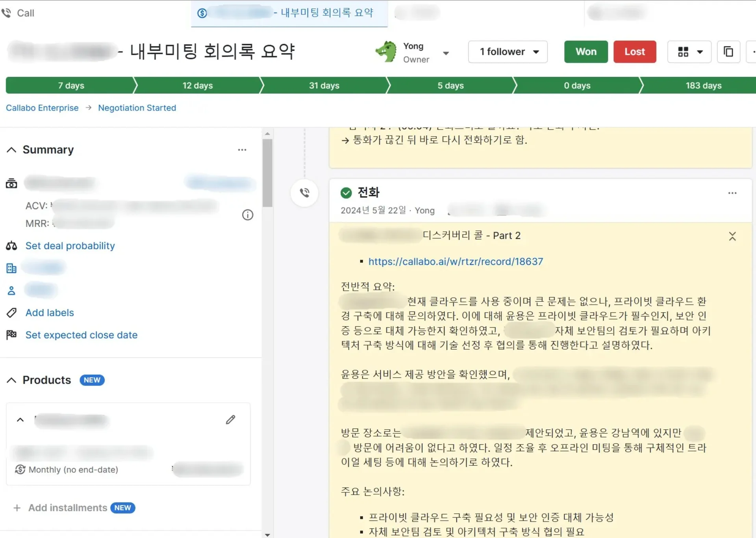
Task: Collapse the Products section chevron
Action: pos(11,380)
